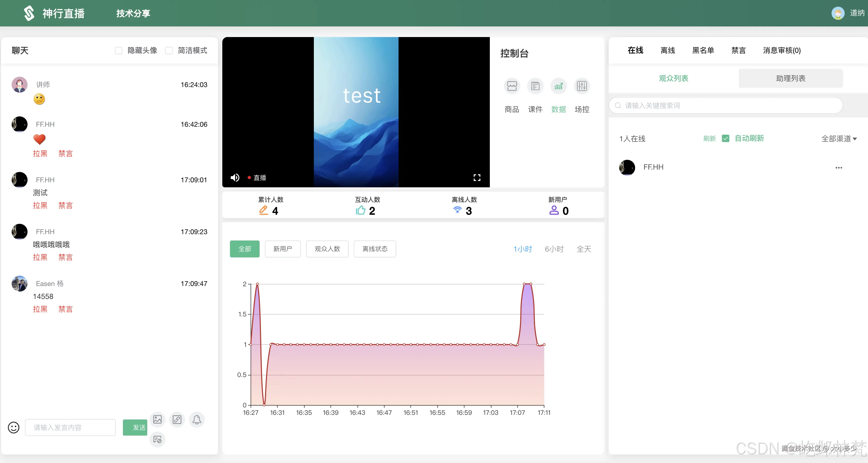Switch to the 黑名单 tab

click(x=703, y=51)
